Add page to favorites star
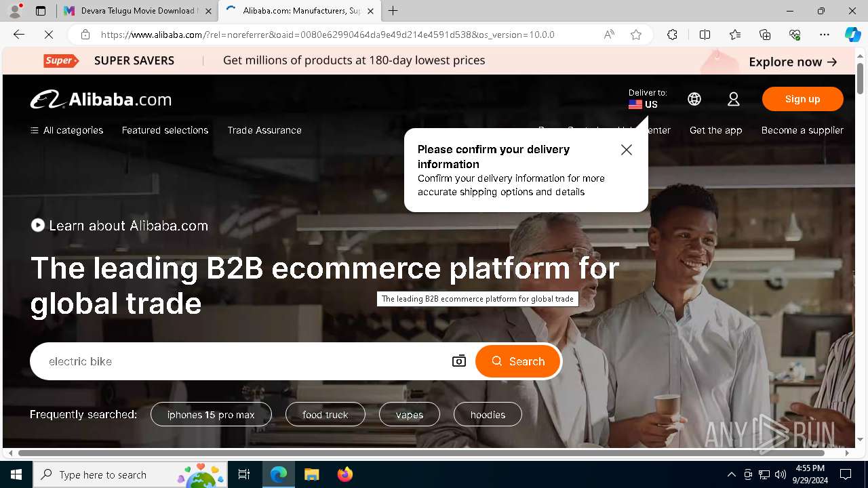 pyautogui.click(x=636, y=35)
